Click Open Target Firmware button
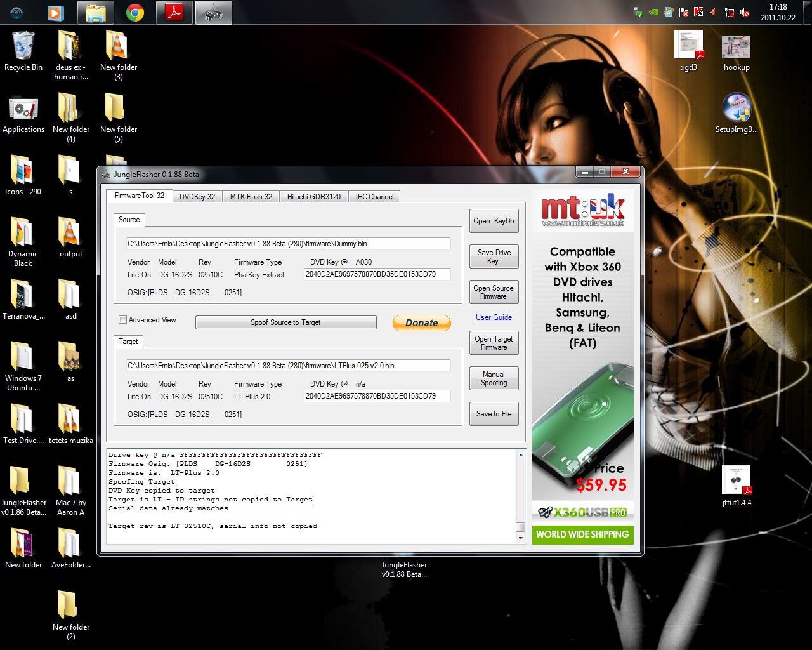 494,343
